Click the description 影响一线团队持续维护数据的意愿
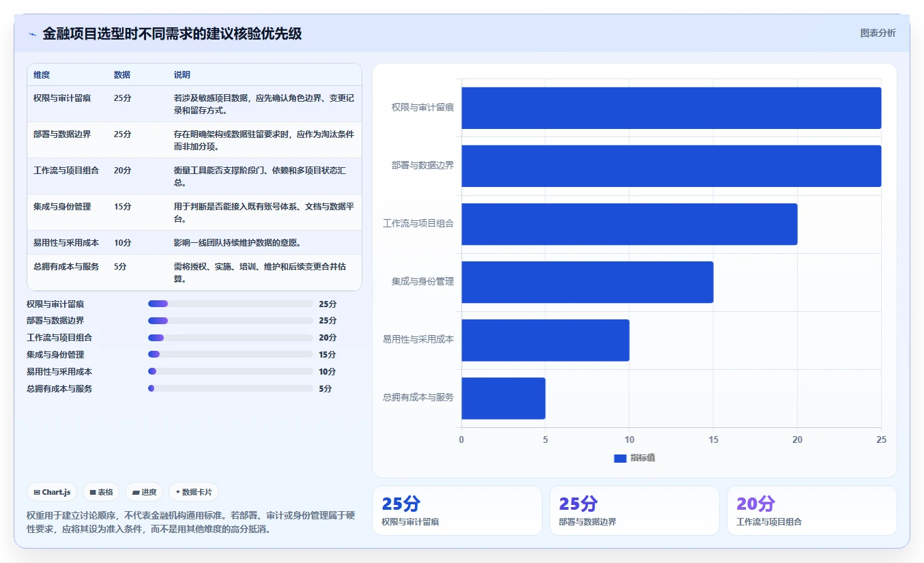The height and width of the screenshot is (563, 924). (x=238, y=243)
